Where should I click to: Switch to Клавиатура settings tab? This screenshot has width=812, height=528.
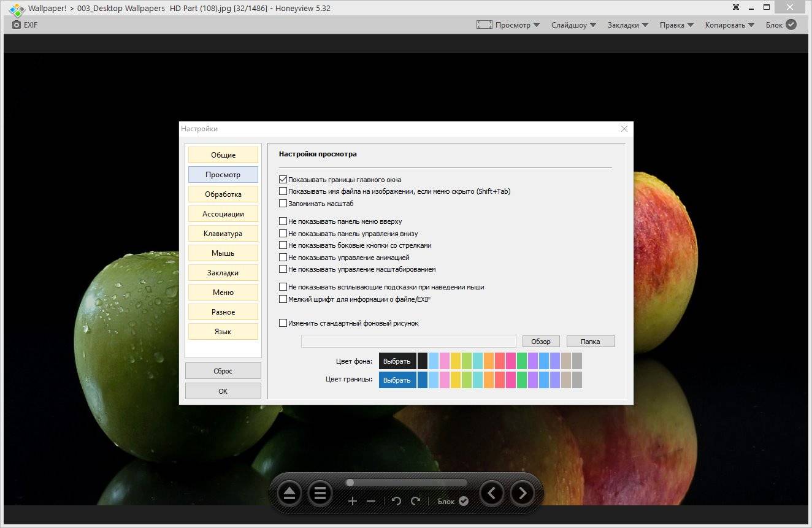(x=223, y=234)
